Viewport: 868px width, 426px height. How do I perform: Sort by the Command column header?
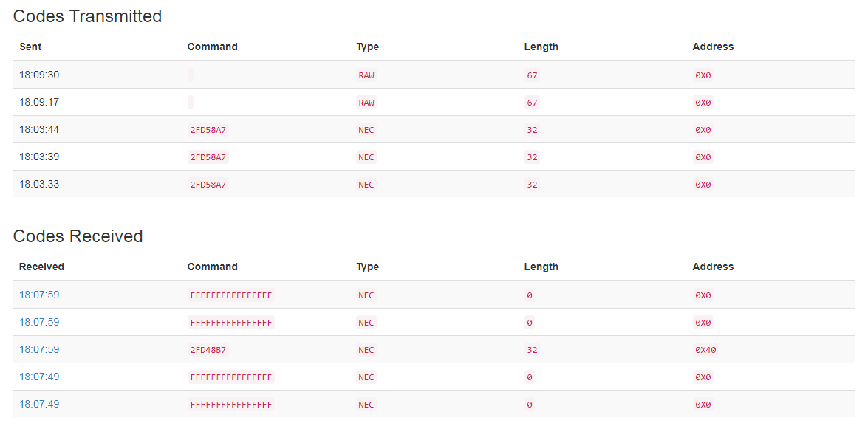(x=212, y=47)
